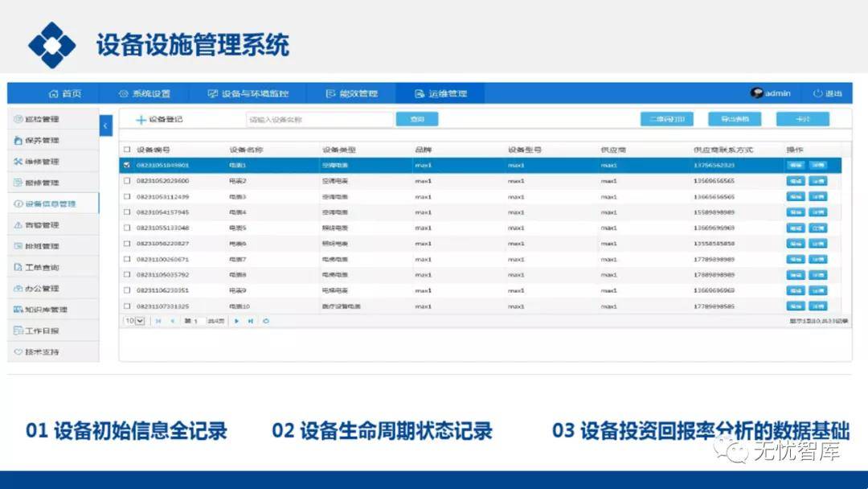Screen dimensions: 868x489
Task: Refresh the table with the reload icon
Action: point(266,321)
